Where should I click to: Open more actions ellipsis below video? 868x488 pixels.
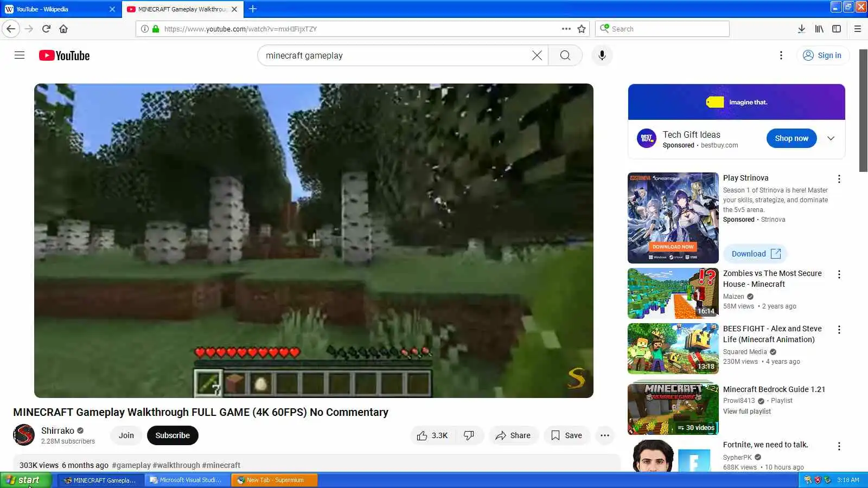[604, 435]
